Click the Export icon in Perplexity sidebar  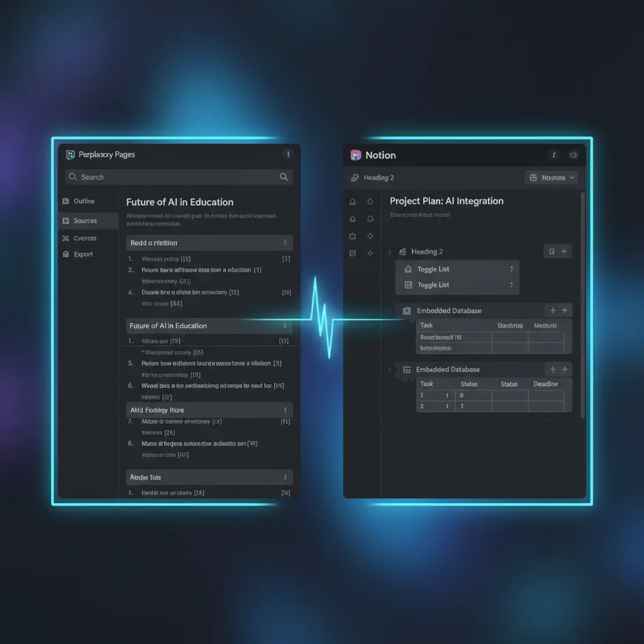pyautogui.click(x=67, y=254)
